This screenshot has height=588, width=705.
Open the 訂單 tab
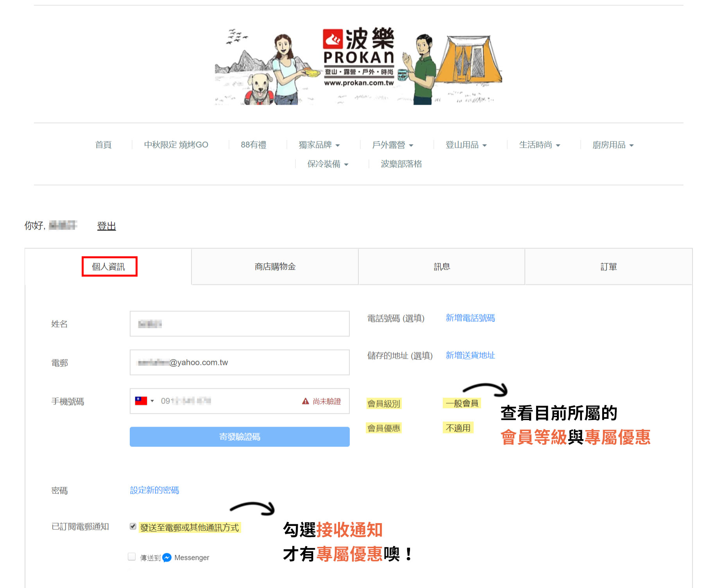click(x=608, y=267)
